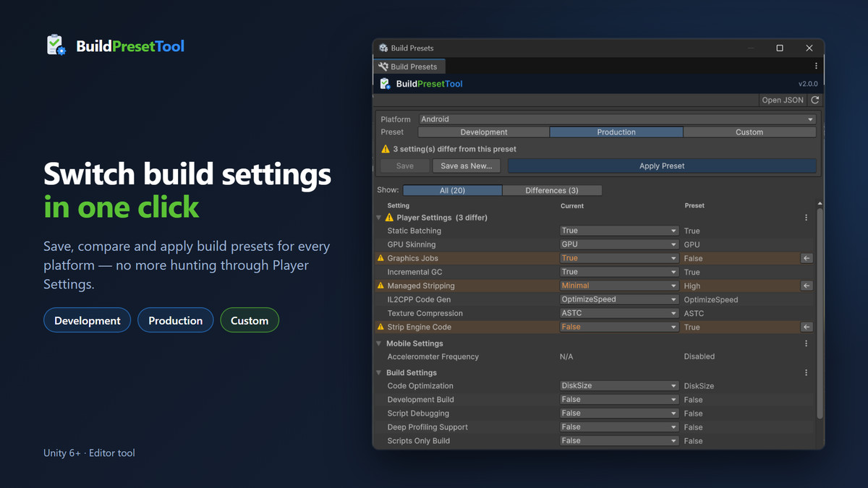Open the Managed Stripping Minimal dropdown
This screenshot has width=868, height=488.
619,286
